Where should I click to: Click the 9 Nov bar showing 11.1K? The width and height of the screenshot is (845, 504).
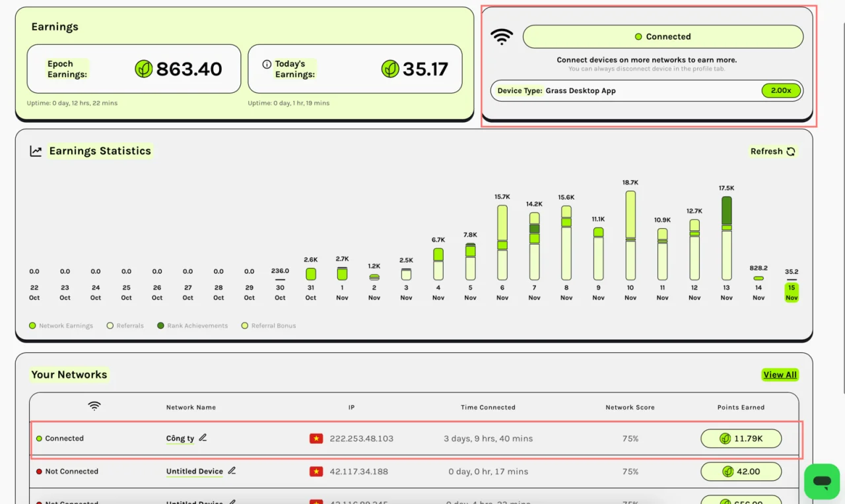click(599, 254)
